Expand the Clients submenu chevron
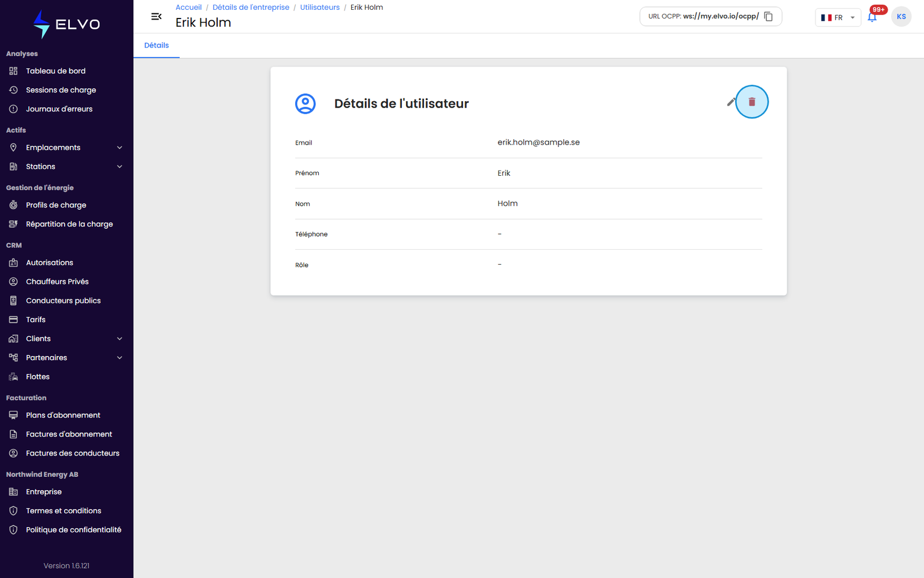The height and width of the screenshot is (578, 924). pos(120,339)
